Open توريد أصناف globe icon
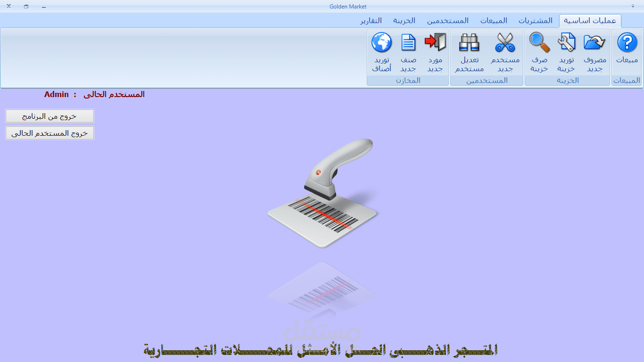The image size is (644, 362). tap(382, 52)
